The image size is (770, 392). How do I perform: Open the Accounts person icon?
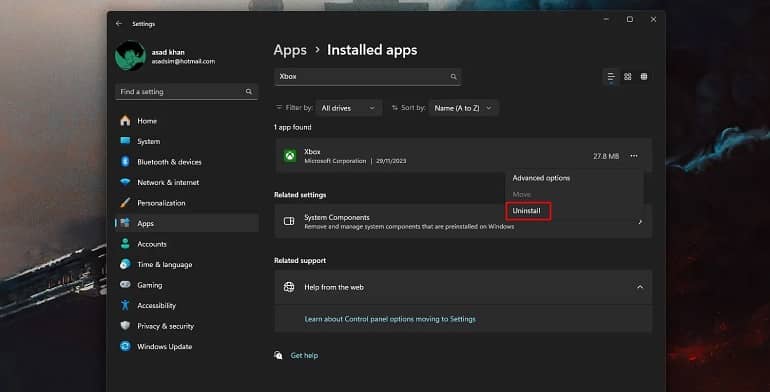pyautogui.click(x=125, y=244)
